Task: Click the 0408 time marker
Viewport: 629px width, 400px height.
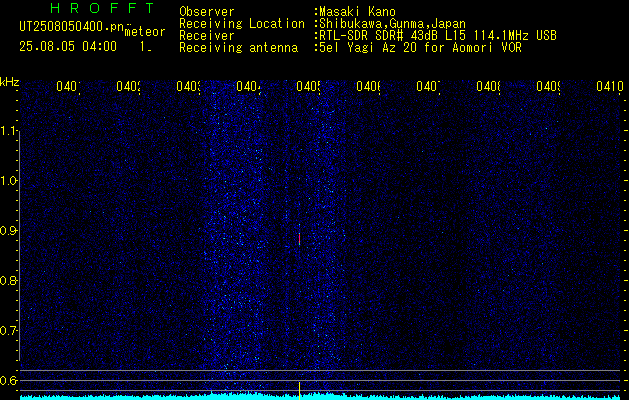Action: tap(488, 87)
